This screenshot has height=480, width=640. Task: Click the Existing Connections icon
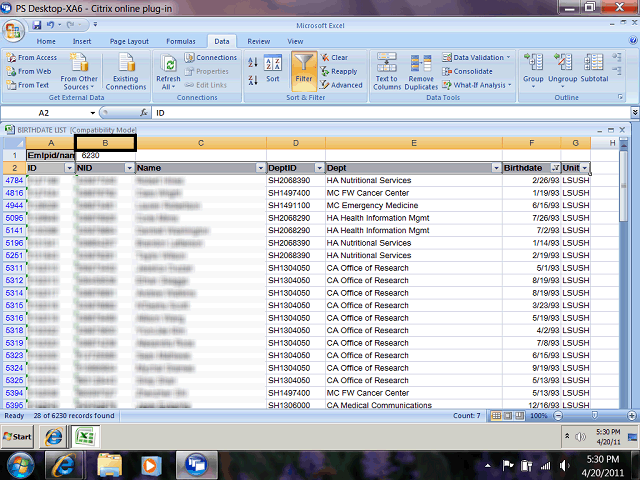[126, 70]
